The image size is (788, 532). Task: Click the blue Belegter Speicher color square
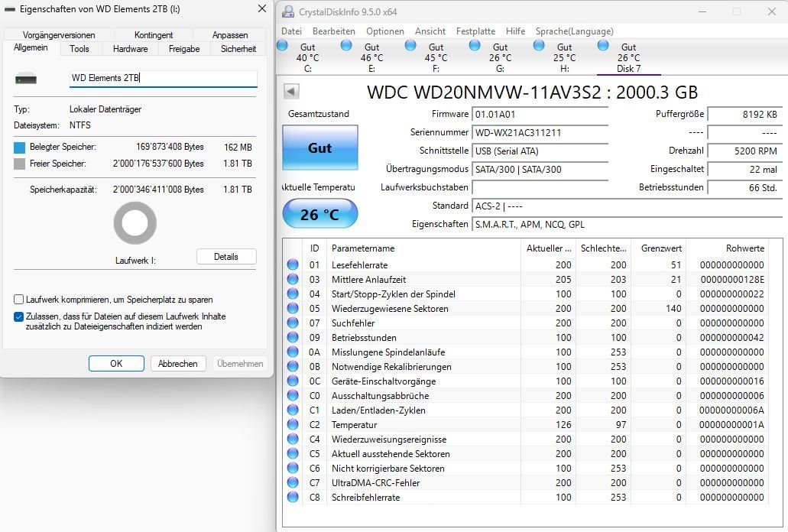tap(20, 148)
